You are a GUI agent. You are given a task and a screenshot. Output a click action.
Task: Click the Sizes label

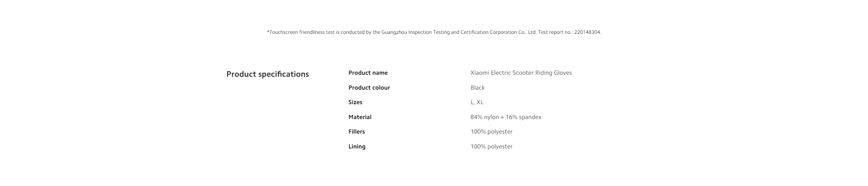click(x=355, y=102)
